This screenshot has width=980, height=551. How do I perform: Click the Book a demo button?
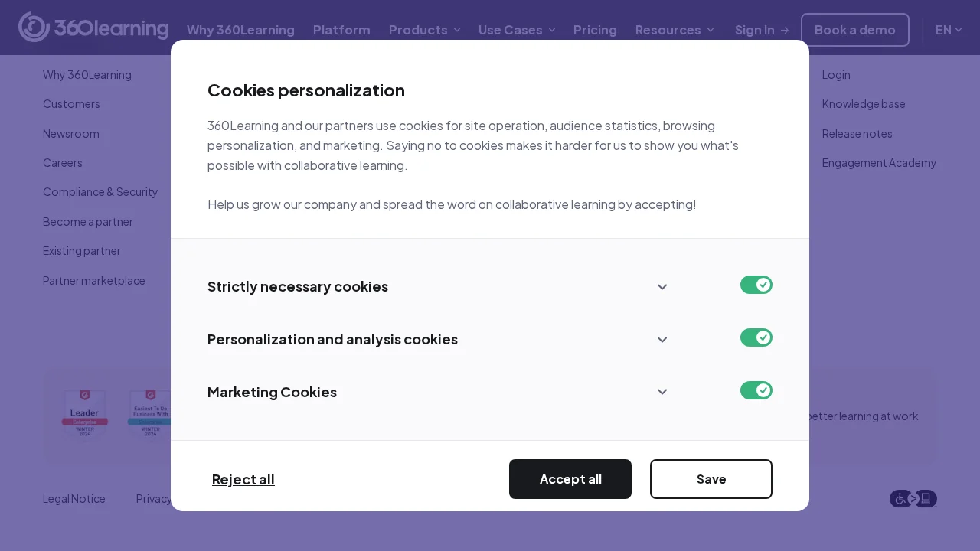click(x=854, y=30)
